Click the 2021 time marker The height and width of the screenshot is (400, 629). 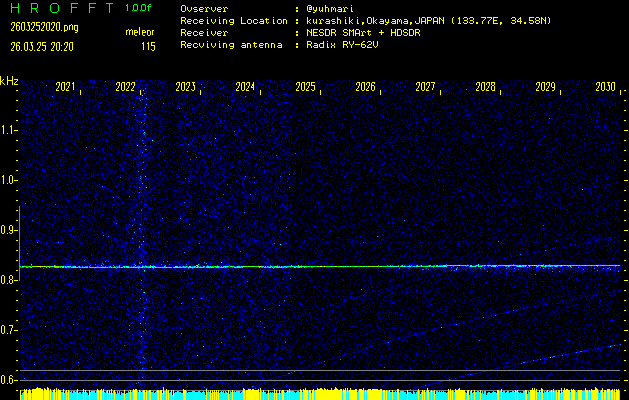pos(65,88)
